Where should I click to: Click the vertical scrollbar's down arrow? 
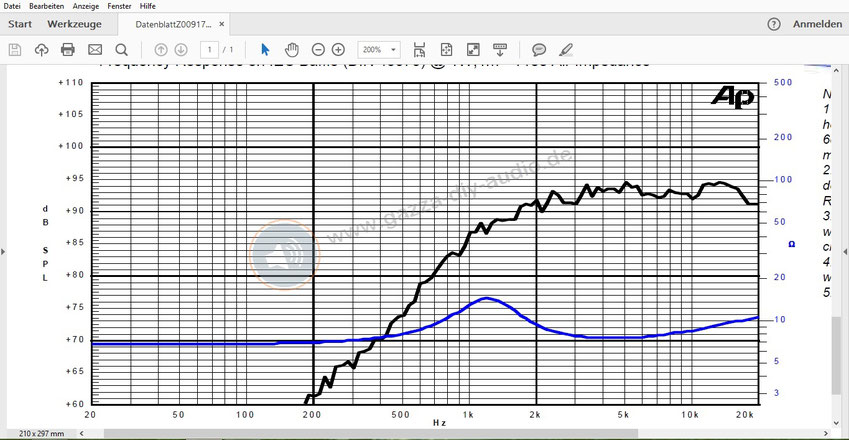pos(837,423)
